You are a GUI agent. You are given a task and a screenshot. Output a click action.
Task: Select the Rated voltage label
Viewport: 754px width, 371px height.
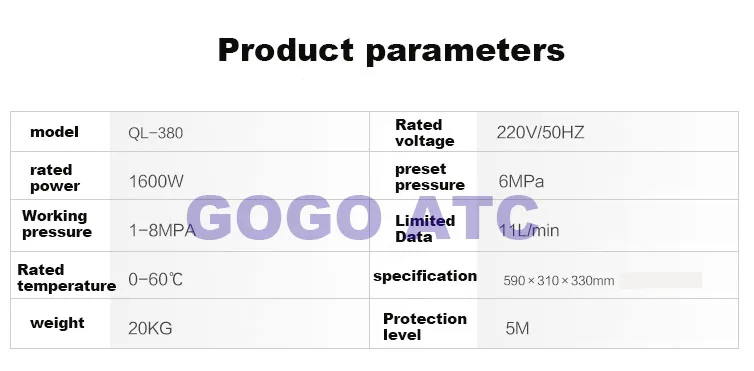pos(425,133)
